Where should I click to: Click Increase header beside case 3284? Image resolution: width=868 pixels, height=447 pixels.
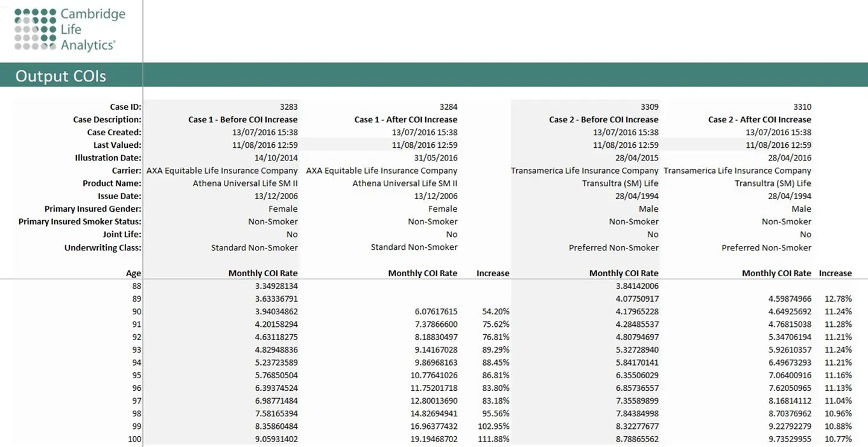click(x=493, y=273)
